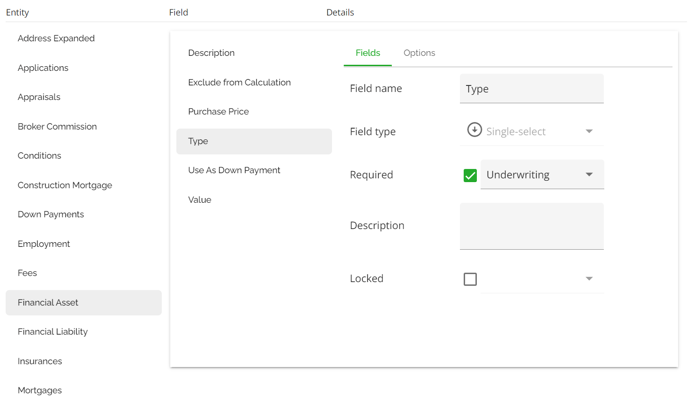The height and width of the screenshot is (398, 688).
Task: Enable the Locked checkbox
Action: click(470, 279)
